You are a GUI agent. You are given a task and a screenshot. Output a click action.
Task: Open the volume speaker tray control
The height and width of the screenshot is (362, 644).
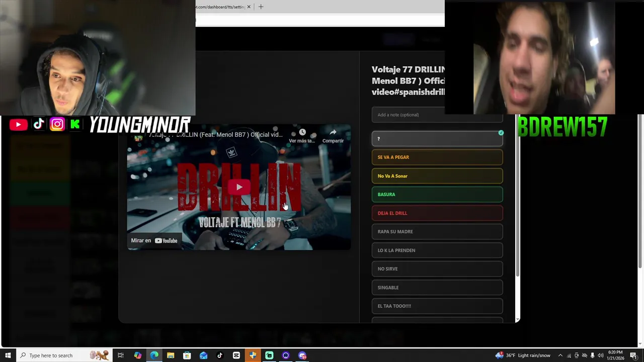tap(600, 355)
